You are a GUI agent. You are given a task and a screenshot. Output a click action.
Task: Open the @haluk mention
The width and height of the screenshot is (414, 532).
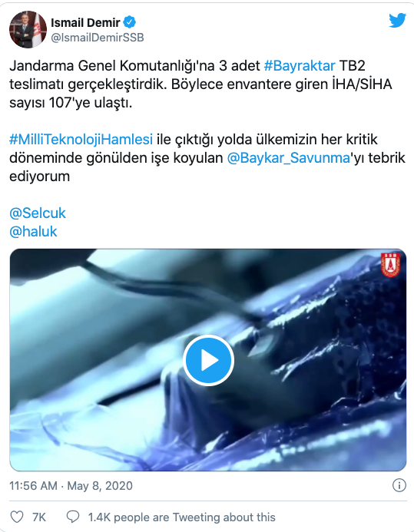[33, 232]
